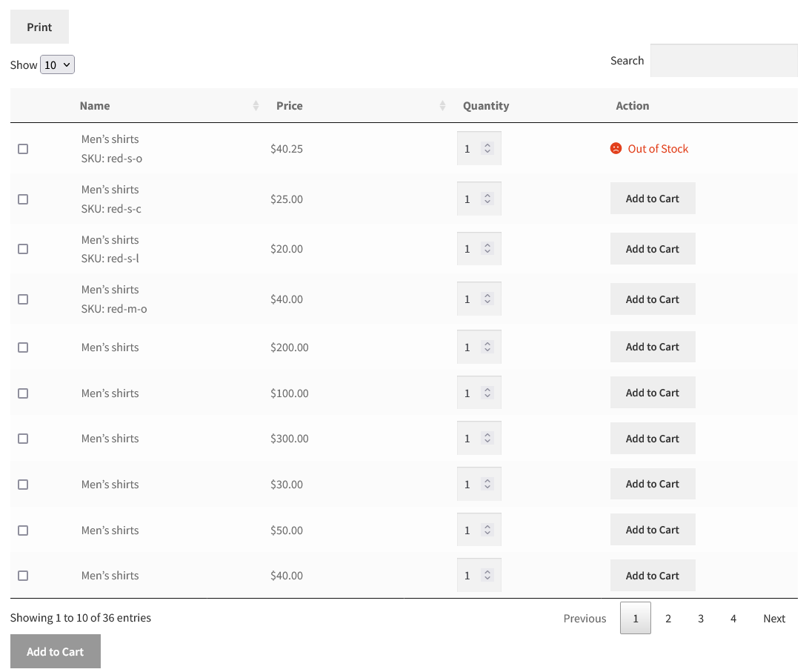Adjust quantity stepper for $20.00 shirt
The width and height of the screenshot is (806, 672).
pyautogui.click(x=487, y=249)
